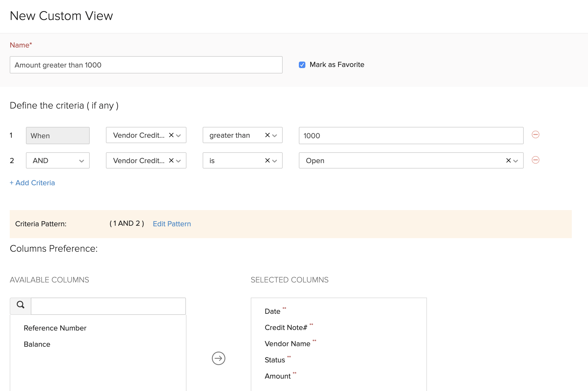Click the When condition selector
The width and height of the screenshot is (588, 391).
(x=58, y=135)
